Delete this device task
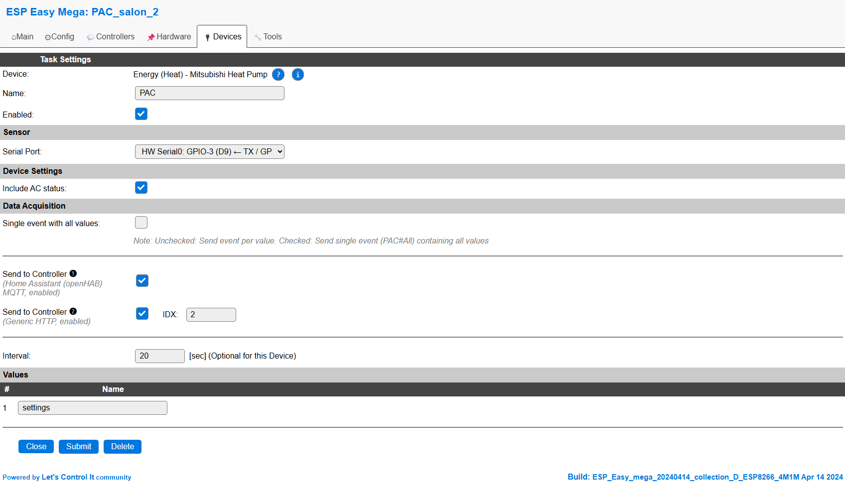This screenshot has height=504, width=845. (123, 447)
